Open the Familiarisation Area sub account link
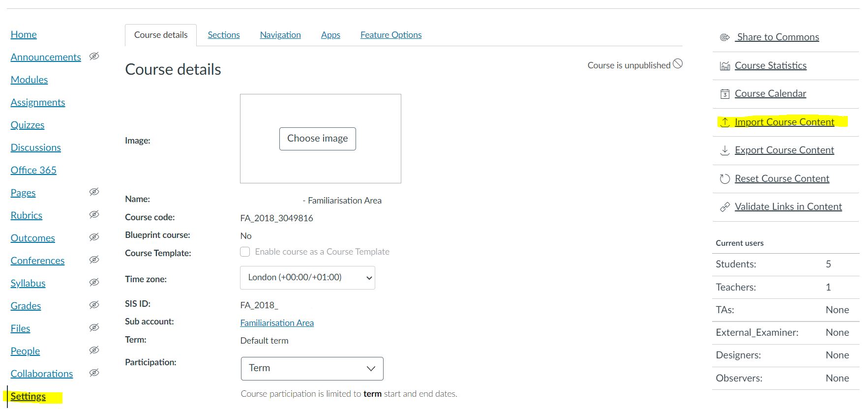The image size is (868, 409). pos(276,323)
